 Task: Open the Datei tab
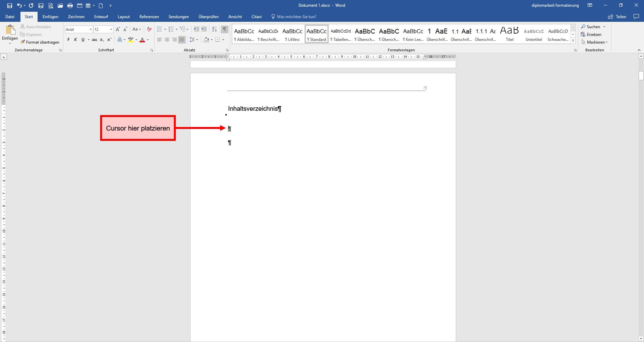(x=10, y=17)
